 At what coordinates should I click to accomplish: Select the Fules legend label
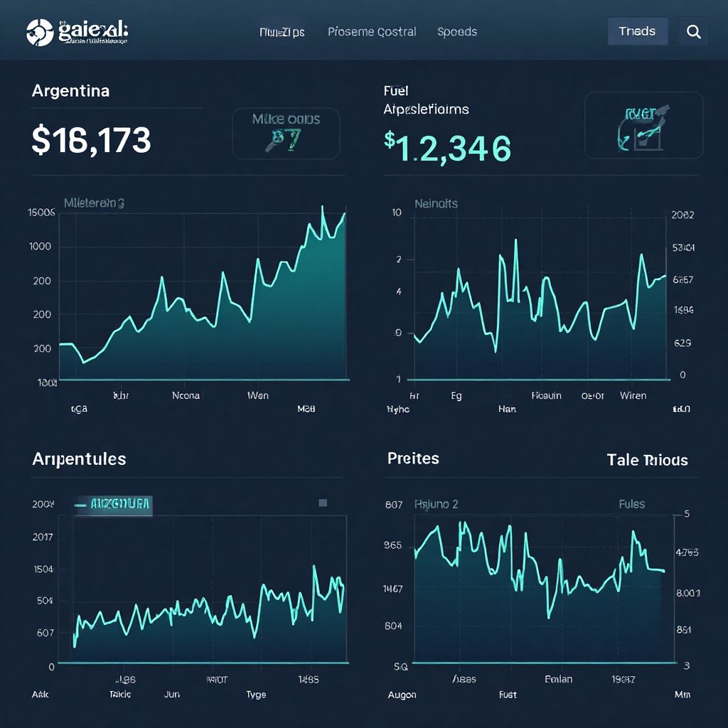(631, 504)
